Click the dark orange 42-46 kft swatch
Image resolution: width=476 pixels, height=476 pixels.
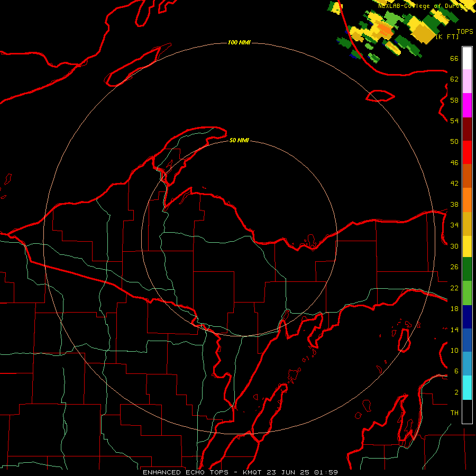467,176
